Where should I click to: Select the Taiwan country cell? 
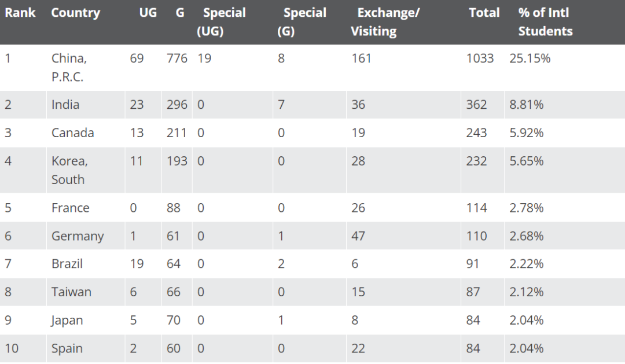(71, 292)
